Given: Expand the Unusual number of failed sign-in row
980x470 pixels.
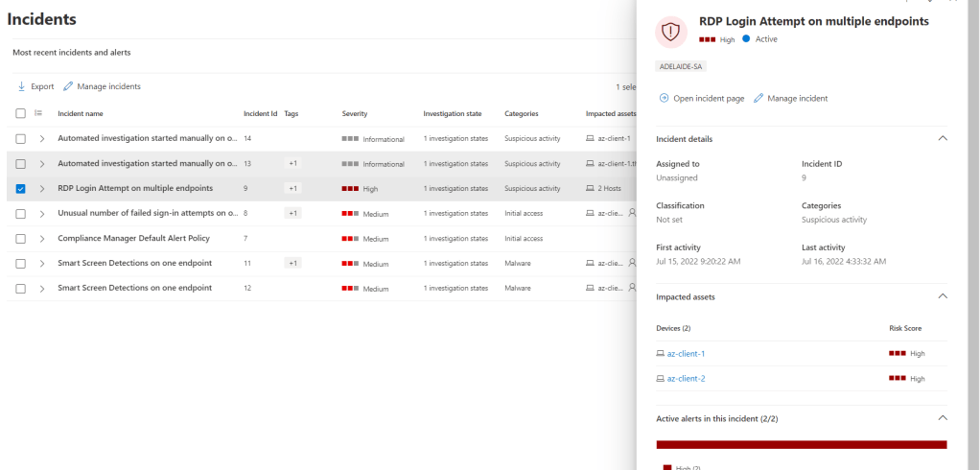Looking at the screenshot, I should (x=42, y=213).
